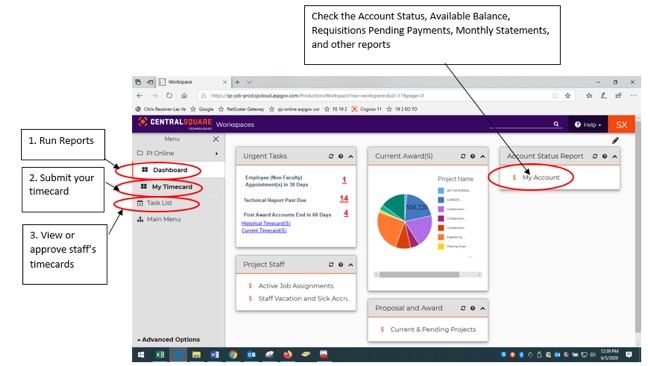
Task: Click the pencil edit workspace icon
Action: click(x=615, y=140)
